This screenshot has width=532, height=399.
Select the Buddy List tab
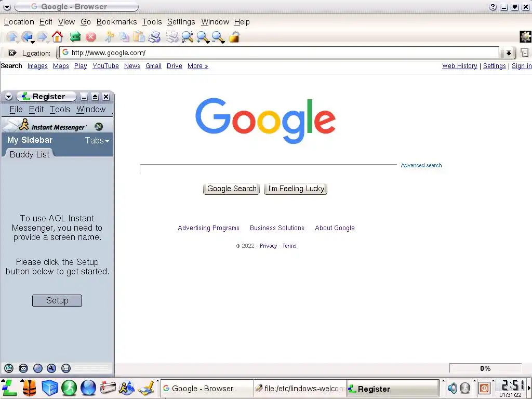(30, 154)
